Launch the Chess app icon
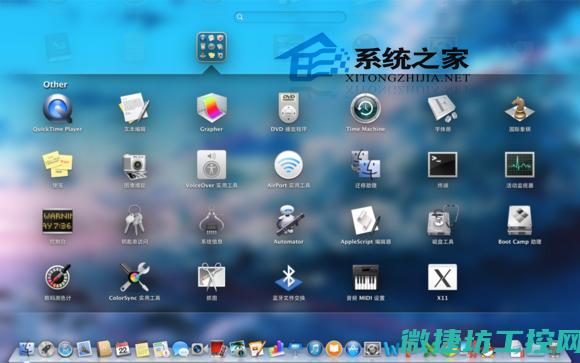 [519, 108]
